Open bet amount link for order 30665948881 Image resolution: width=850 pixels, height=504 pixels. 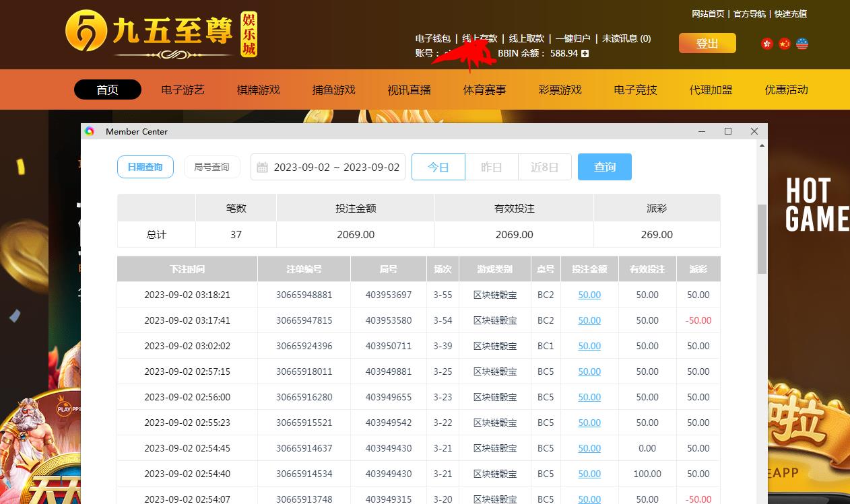tap(589, 295)
